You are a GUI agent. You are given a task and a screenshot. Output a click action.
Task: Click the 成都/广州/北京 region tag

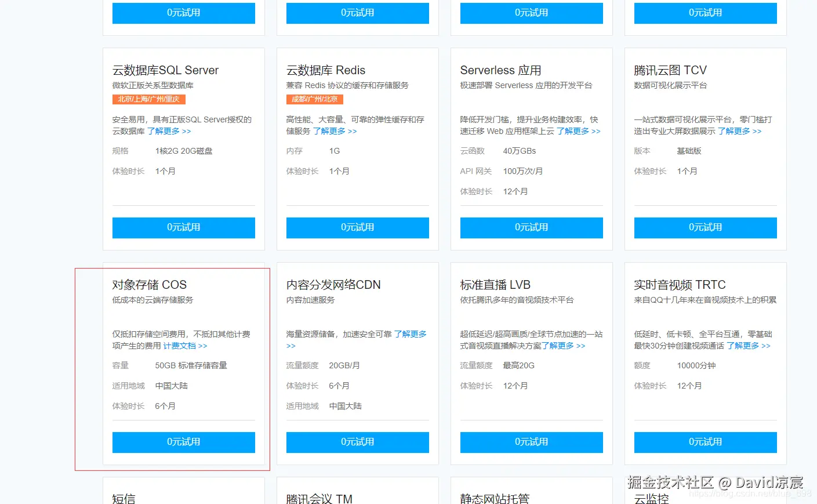click(x=314, y=99)
